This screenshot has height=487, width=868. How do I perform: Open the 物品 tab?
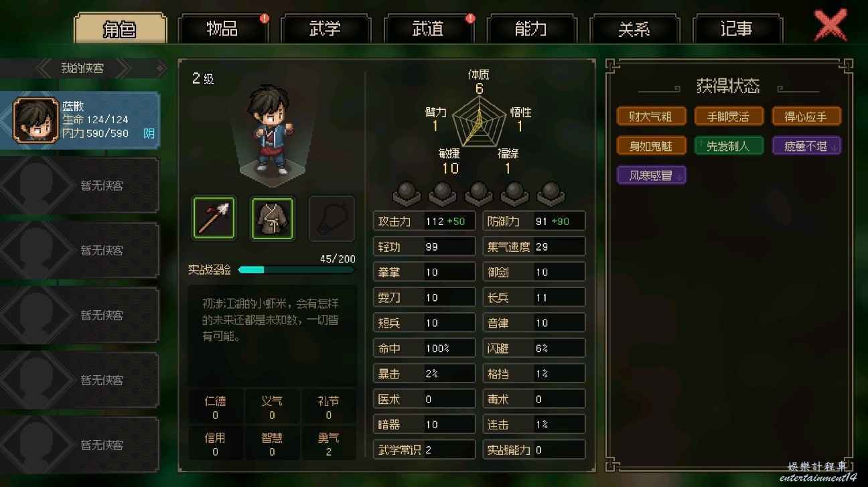tap(222, 29)
